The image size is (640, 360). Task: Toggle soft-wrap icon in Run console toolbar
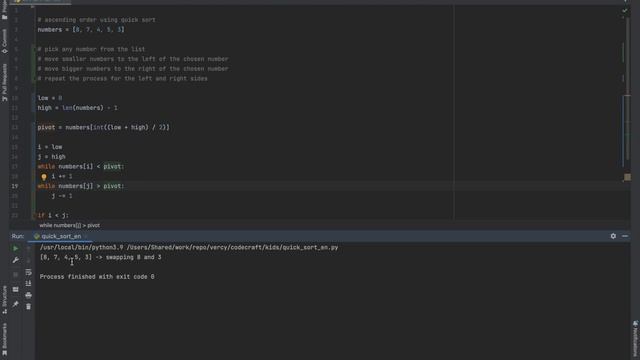(28, 272)
